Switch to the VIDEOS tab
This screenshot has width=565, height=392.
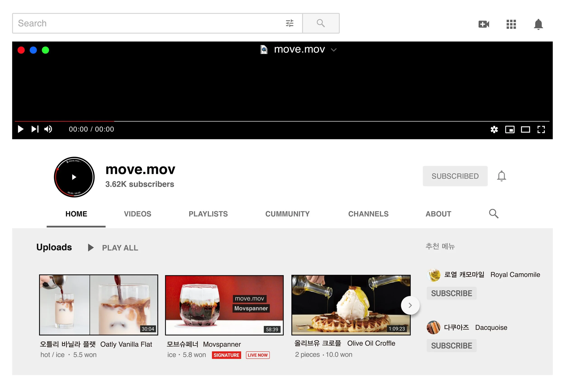tap(137, 214)
